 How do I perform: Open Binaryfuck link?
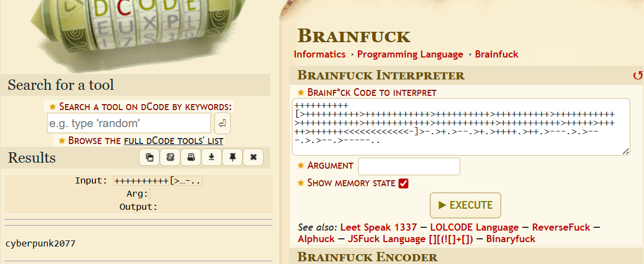click(x=511, y=238)
